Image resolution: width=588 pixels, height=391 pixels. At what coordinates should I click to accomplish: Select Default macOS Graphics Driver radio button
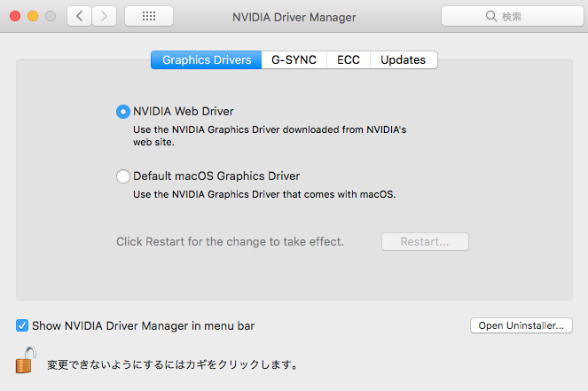pos(123,176)
